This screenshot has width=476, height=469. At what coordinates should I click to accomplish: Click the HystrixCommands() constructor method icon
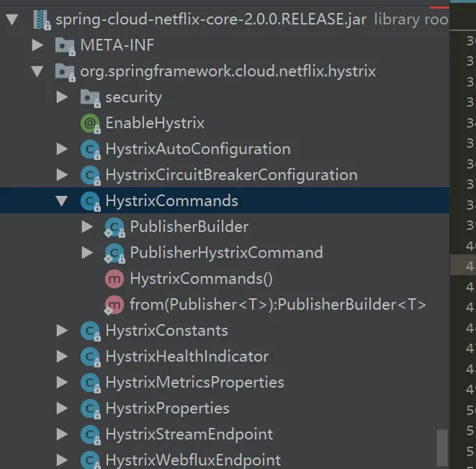[x=114, y=279]
